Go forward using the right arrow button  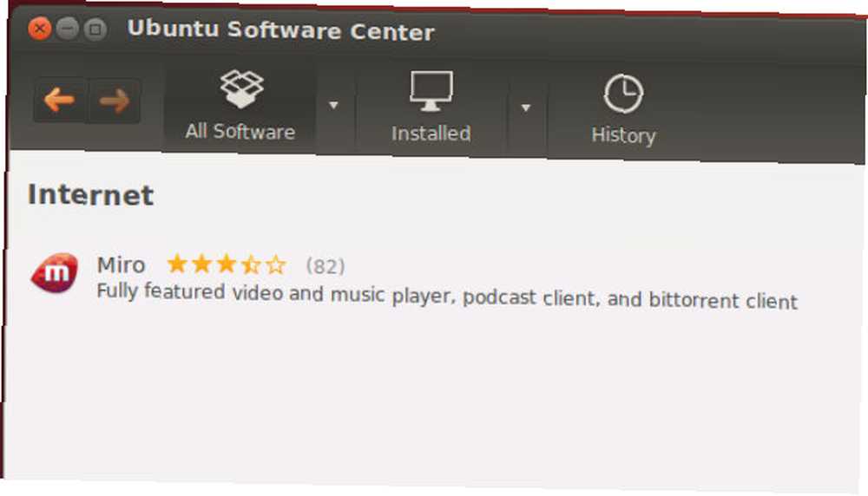coord(114,101)
